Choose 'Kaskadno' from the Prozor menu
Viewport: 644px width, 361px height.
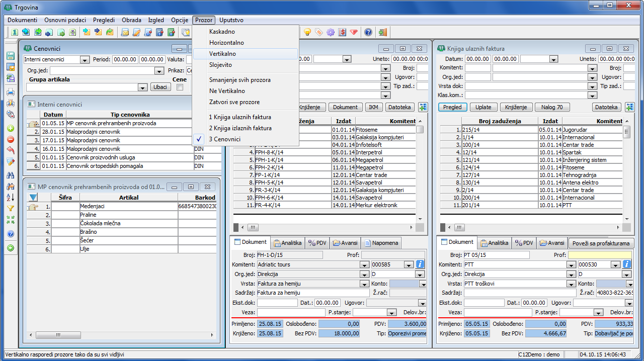[222, 32]
